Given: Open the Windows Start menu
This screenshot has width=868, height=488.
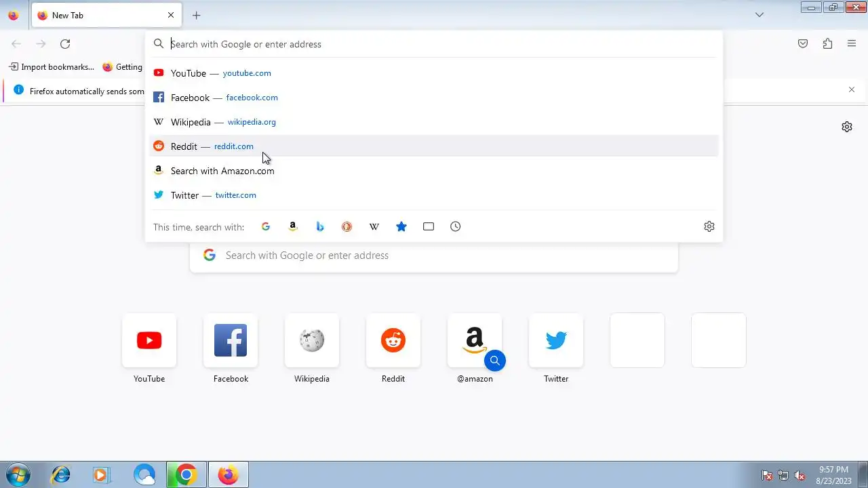Looking at the screenshot, I should (x=18, y=474).
